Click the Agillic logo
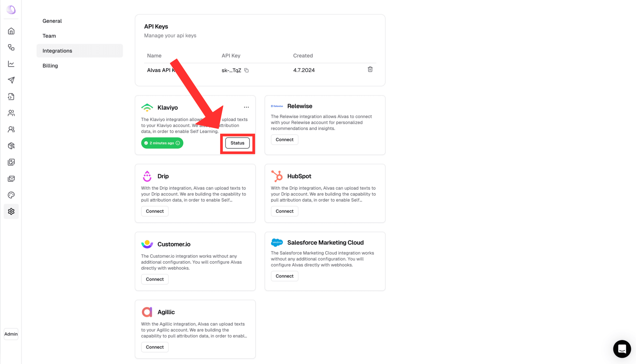636x364 pixels. coord(147,312)
